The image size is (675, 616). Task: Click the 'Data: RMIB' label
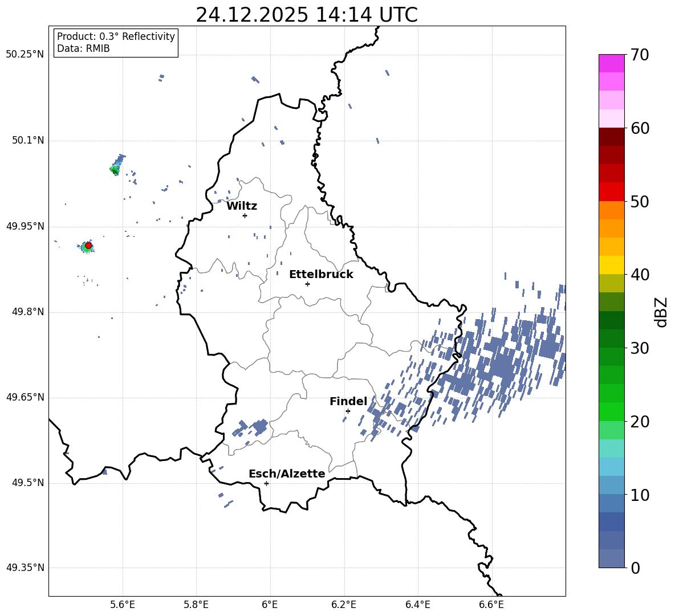coord(83,48)
